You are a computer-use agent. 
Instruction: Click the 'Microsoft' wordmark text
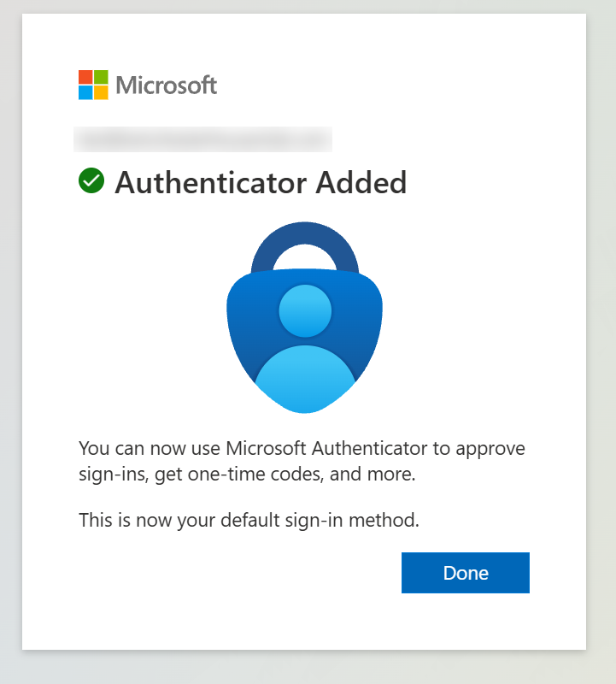pyautogui.click(x=166, y=85)
